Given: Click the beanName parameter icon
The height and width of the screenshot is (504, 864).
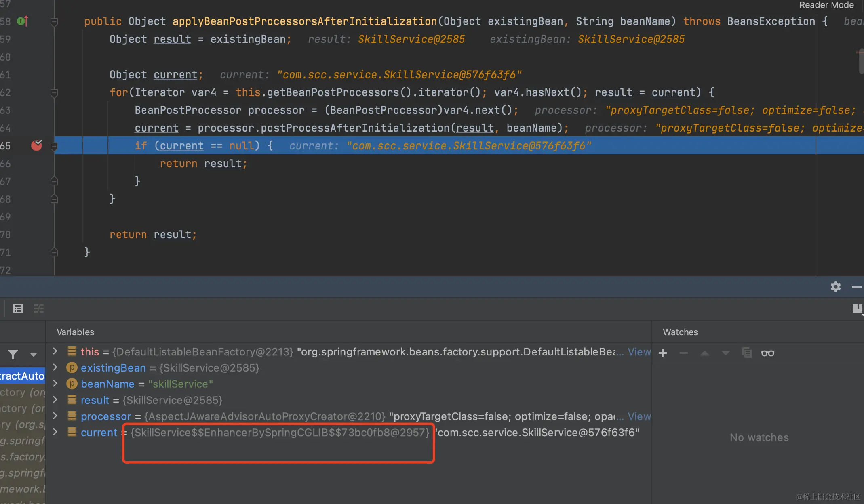Looking at the screenshot, I should point(72,384).
